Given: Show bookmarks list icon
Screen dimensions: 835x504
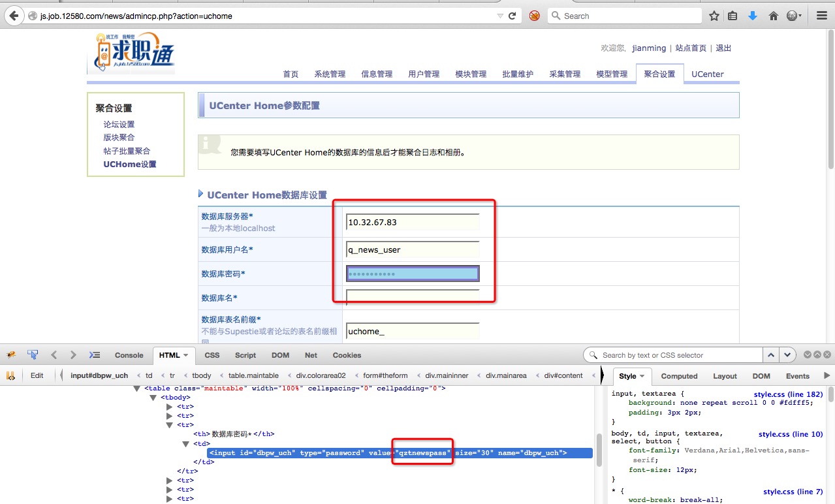Looking at the screenshot, I should point(733,16).
